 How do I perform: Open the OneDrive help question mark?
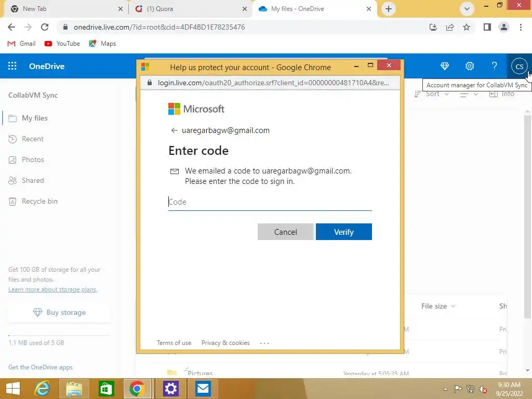click(495, 66)
